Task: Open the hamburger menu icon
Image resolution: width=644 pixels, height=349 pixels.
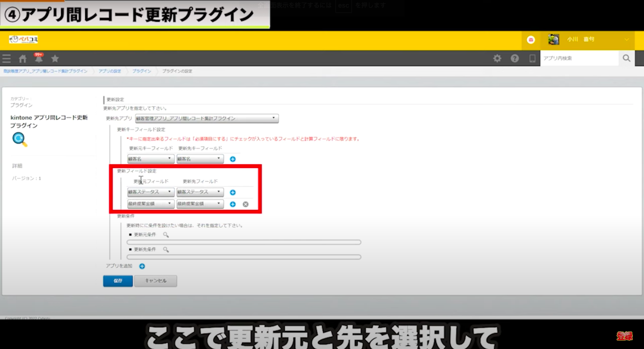Action: [6, 59]
